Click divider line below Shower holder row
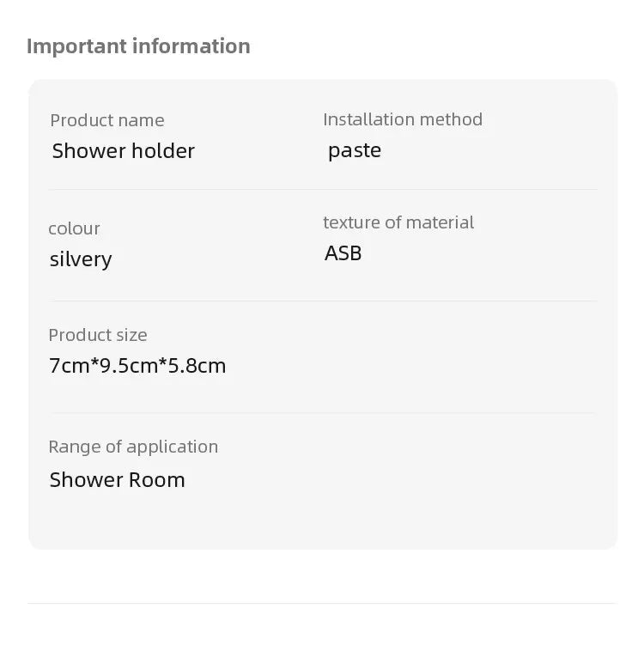 (323, 189)
